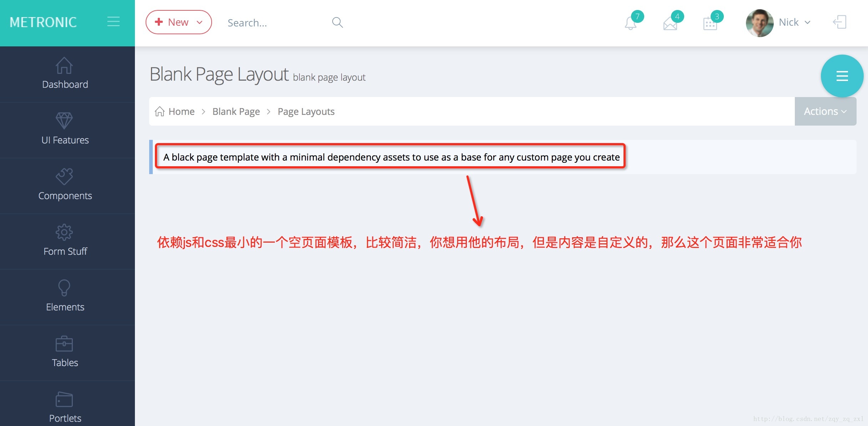Open the inbox envelope icon
The image size is (868, 426).
[670, 24]
